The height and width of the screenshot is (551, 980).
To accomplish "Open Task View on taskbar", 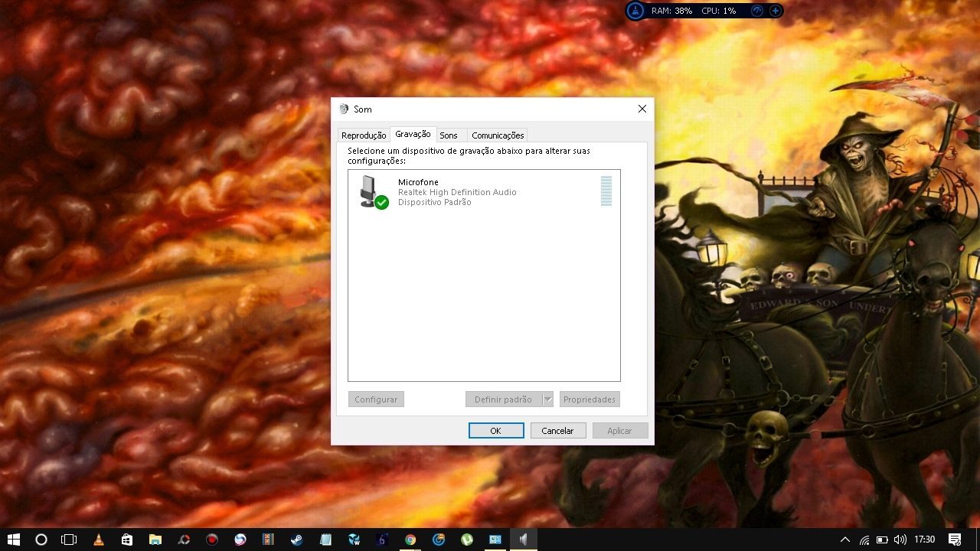I will (x=69, y=540).
